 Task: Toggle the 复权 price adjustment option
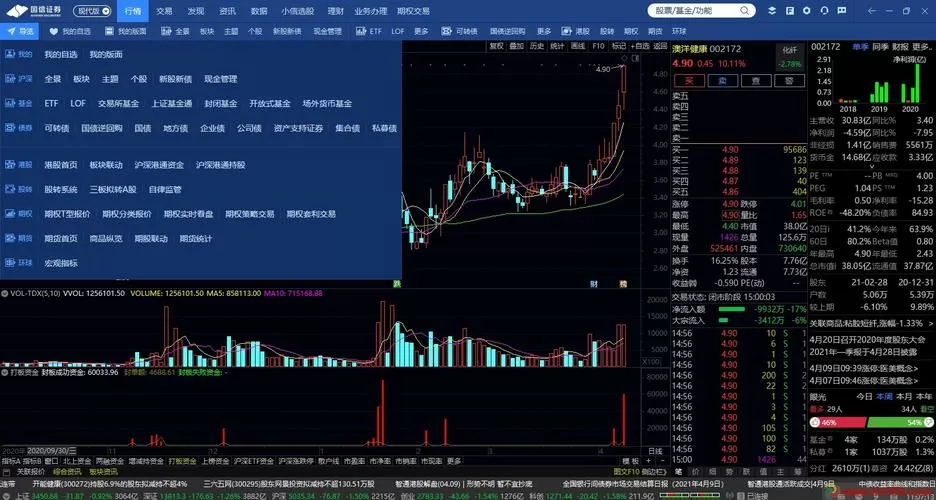click(496, 46)
